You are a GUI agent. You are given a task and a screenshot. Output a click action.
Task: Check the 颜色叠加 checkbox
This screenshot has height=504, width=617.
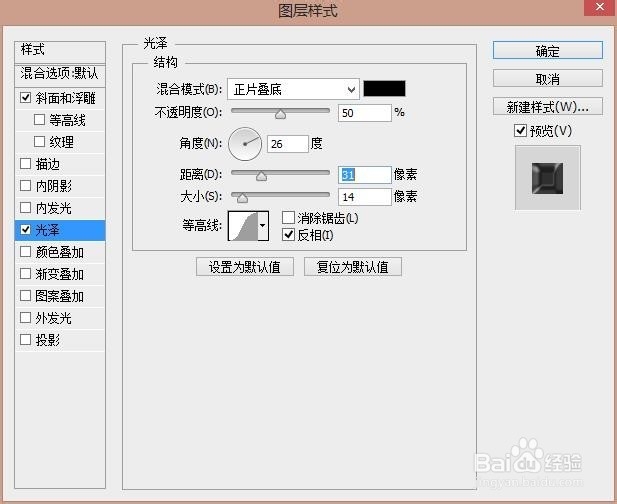[26, 251]
